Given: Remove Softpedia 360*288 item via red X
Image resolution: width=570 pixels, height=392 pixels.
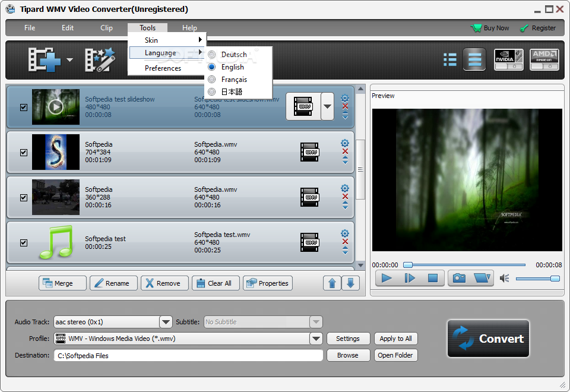Looking at the screenshot, I should pyautogui.click(x=345, y=197).
